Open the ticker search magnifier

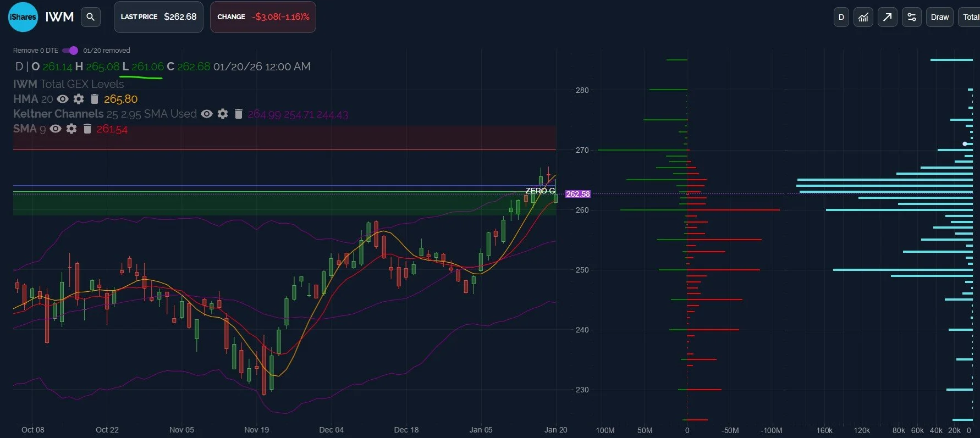[x=91, y=17]
